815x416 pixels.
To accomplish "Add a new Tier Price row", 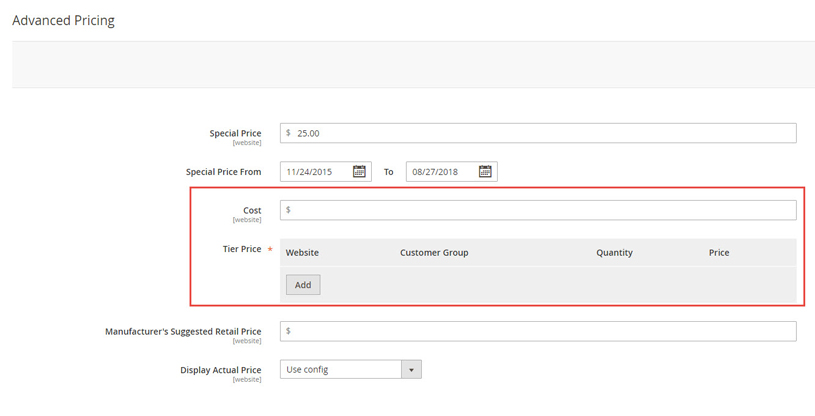I will [x=303, y=285].
